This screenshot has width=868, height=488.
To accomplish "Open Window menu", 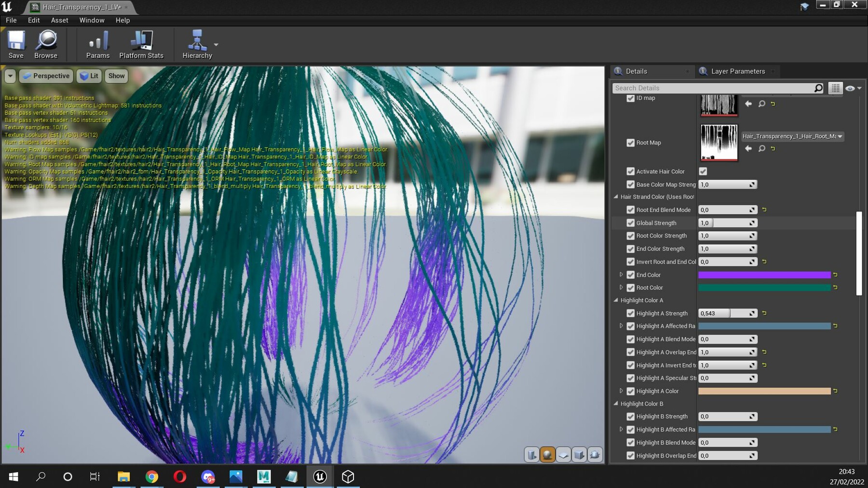I will pos(92,20).
